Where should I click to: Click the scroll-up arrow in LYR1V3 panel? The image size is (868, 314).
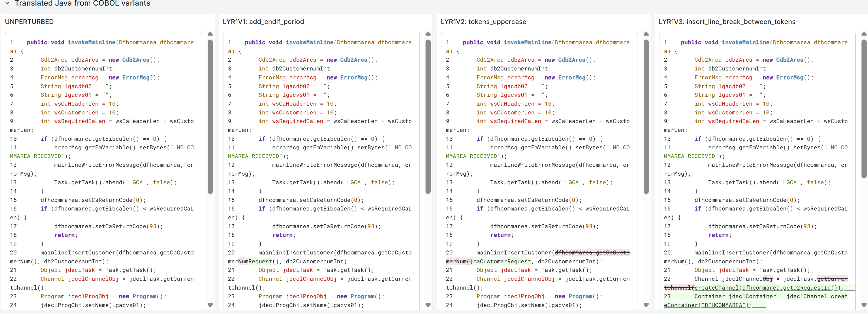pos(864,34)
